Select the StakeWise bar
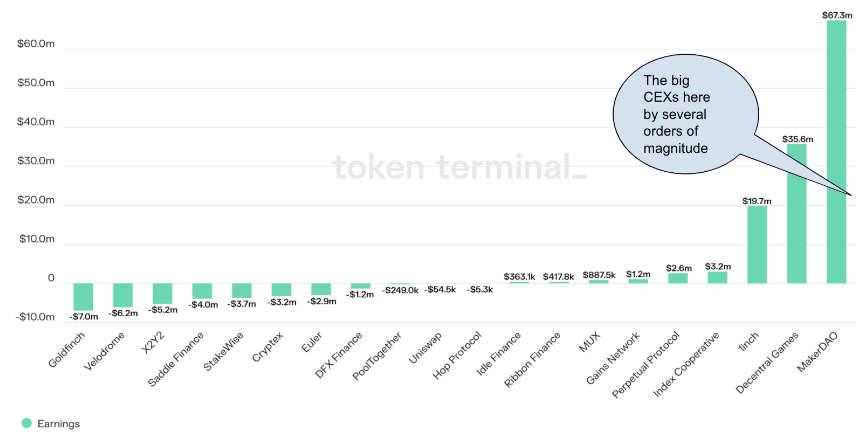The width and height of the screenshot is (865, 448). pyautogui.click(x=242, y=290)
